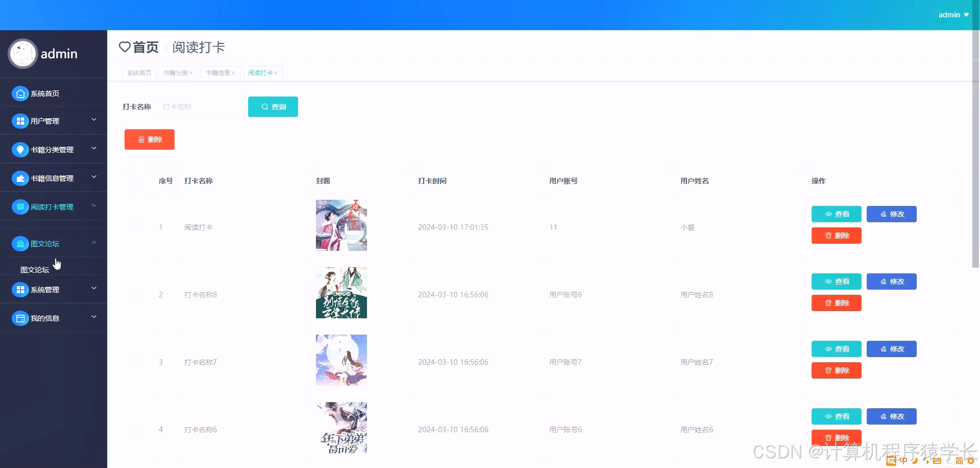980x468 pixels.
Task: Click the red bulk 删除 button above table
Action: [150, 139]
